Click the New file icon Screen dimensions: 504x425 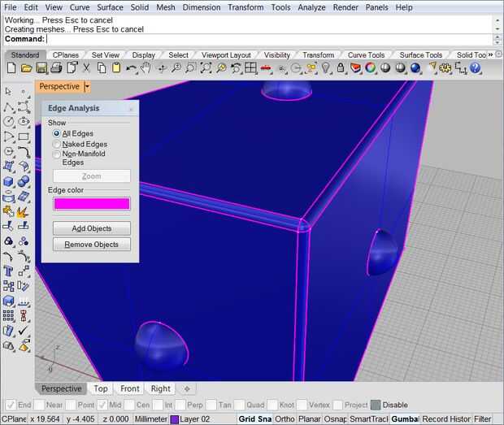click(x=11, y=68)
